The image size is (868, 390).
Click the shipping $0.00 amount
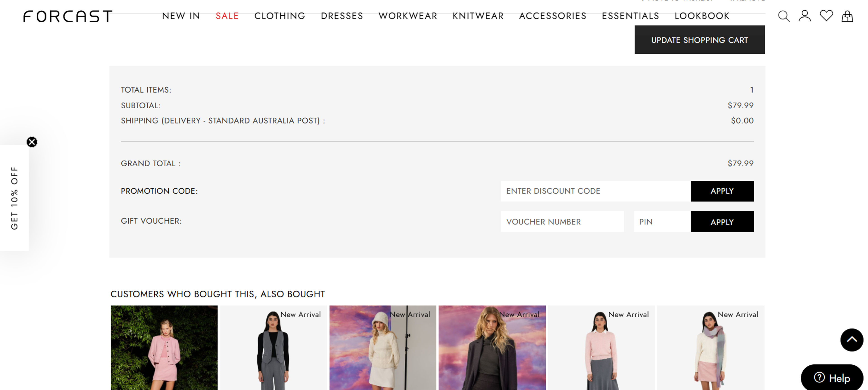coord(742,121)
